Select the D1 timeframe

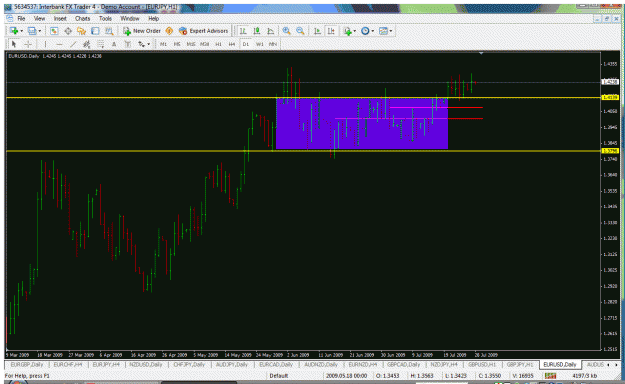point(246,44)
